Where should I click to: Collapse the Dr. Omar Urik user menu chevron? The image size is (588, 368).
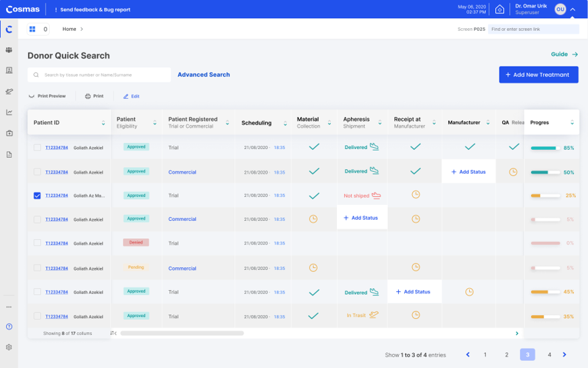point(573,9)
